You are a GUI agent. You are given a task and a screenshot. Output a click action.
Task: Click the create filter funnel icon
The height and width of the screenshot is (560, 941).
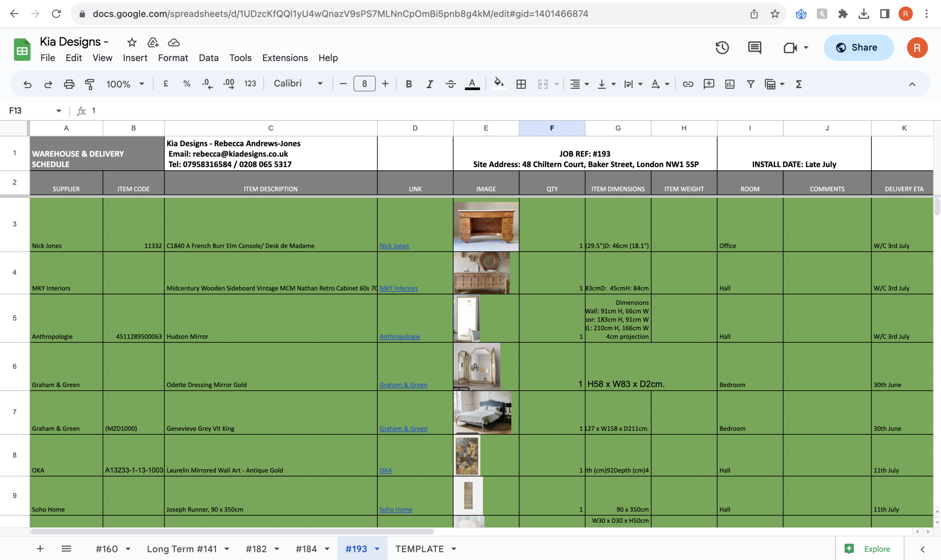point(751,84)
